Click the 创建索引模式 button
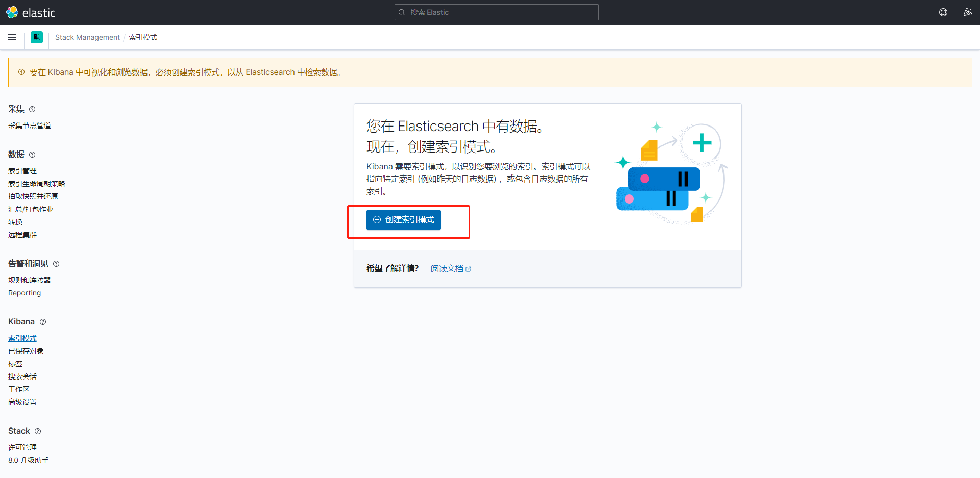Screen dimensions: 980x478 point(403,220)
